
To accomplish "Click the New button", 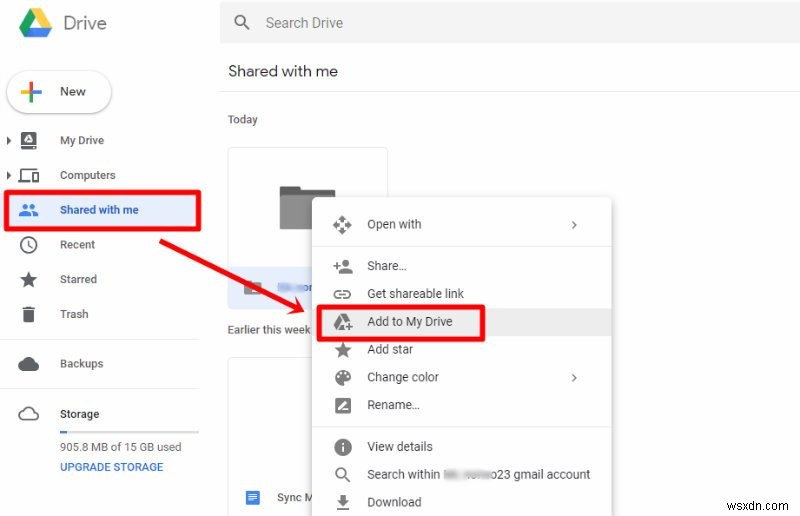I will tap(59, 92).
